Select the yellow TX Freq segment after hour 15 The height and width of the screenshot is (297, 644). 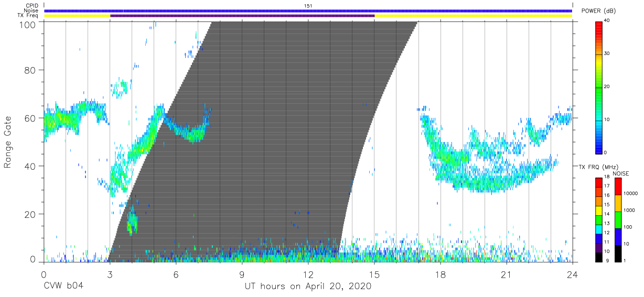tap(474, 16)
